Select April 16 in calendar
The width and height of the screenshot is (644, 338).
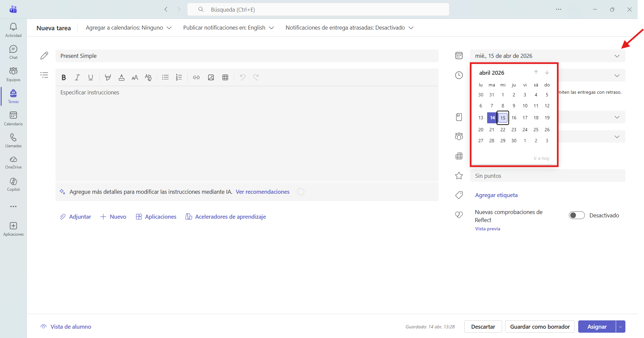pos(514,118)
